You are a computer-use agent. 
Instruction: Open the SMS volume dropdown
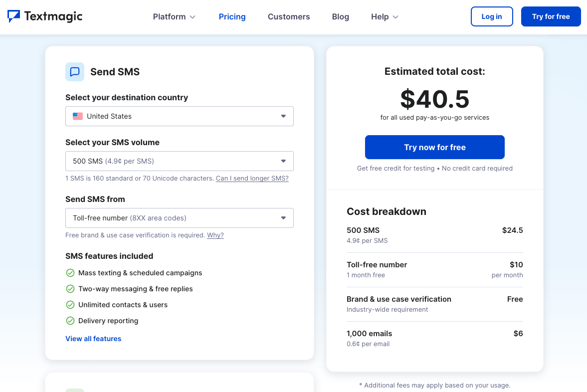click(x=179, y=161)
